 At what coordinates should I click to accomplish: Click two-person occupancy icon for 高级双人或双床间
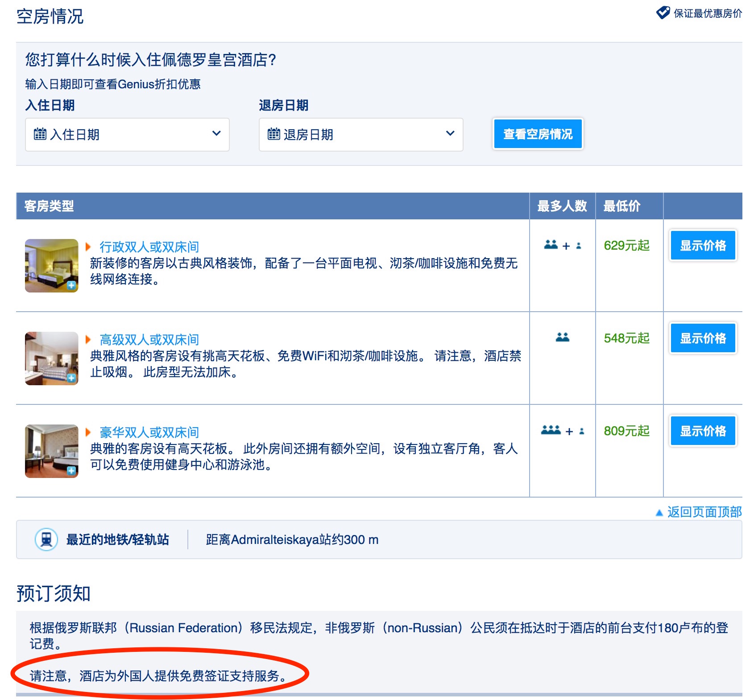pyautogui.click(x=562, y=338)
